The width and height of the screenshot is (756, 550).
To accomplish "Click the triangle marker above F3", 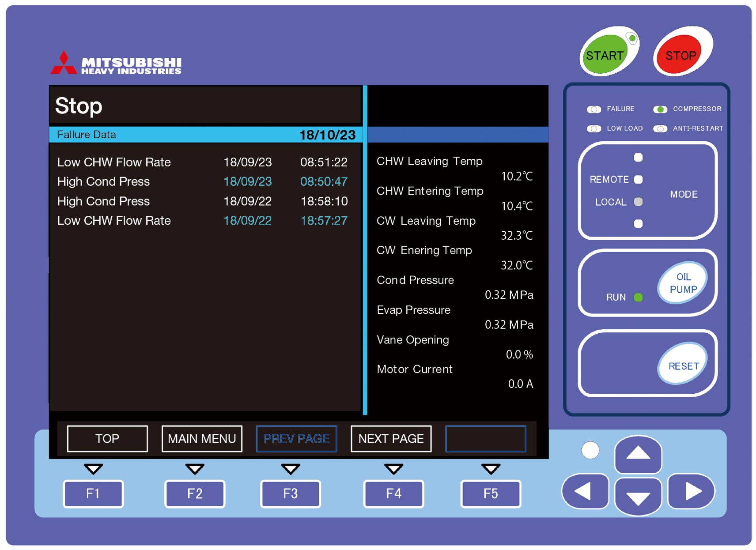I will coord(291,469).
